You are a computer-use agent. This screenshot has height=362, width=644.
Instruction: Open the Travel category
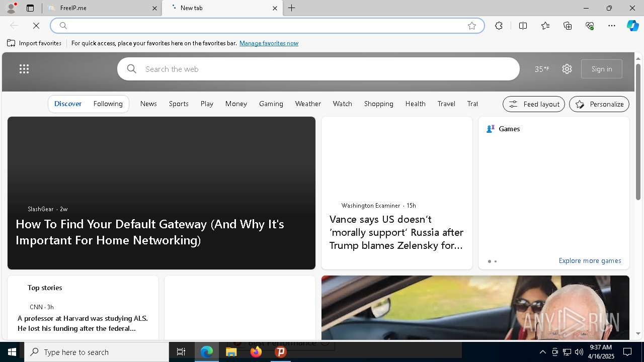(x=446, y=104)
